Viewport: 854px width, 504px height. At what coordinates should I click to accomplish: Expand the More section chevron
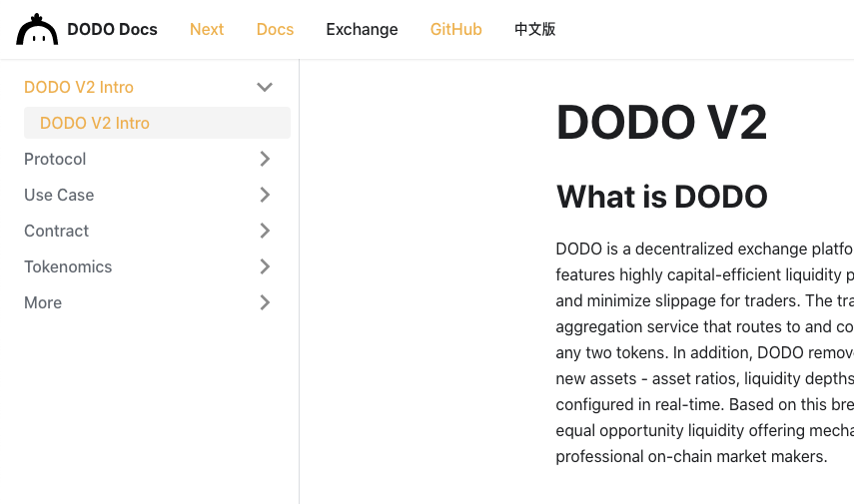click(x=265, y=302)
